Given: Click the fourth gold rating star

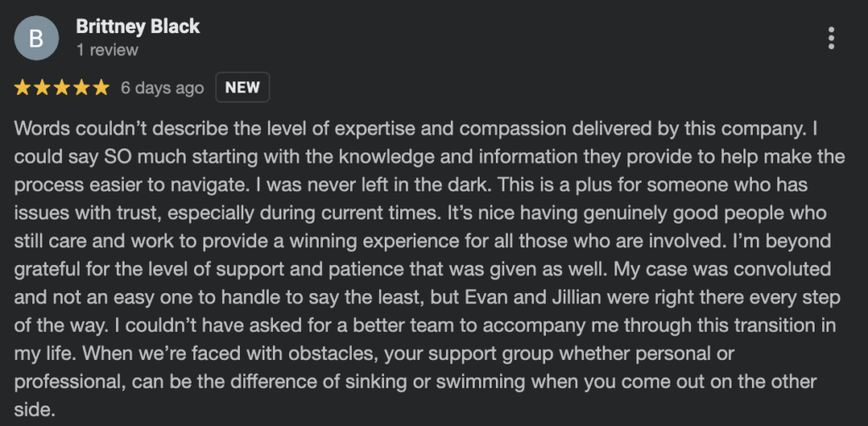Looking at the screenshot, I should click(x=81, y=87).
